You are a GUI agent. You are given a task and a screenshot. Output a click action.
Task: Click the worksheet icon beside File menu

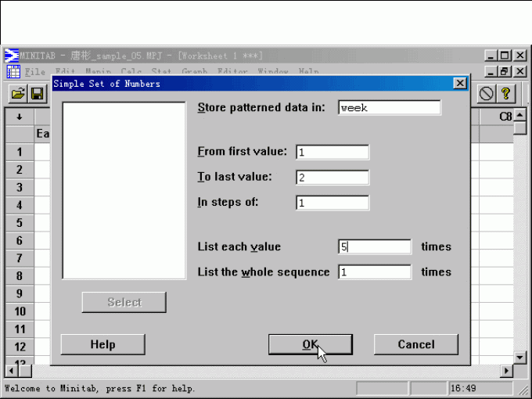(13, 72)
